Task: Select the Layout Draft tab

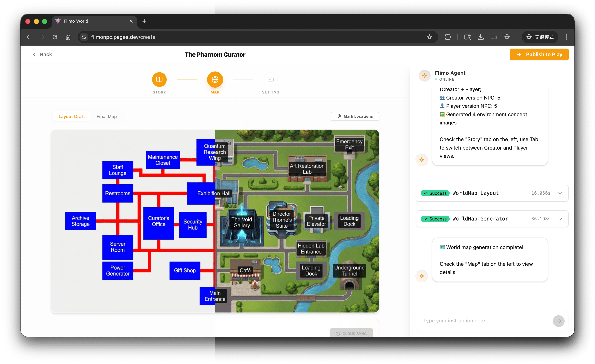Action: 71,116
